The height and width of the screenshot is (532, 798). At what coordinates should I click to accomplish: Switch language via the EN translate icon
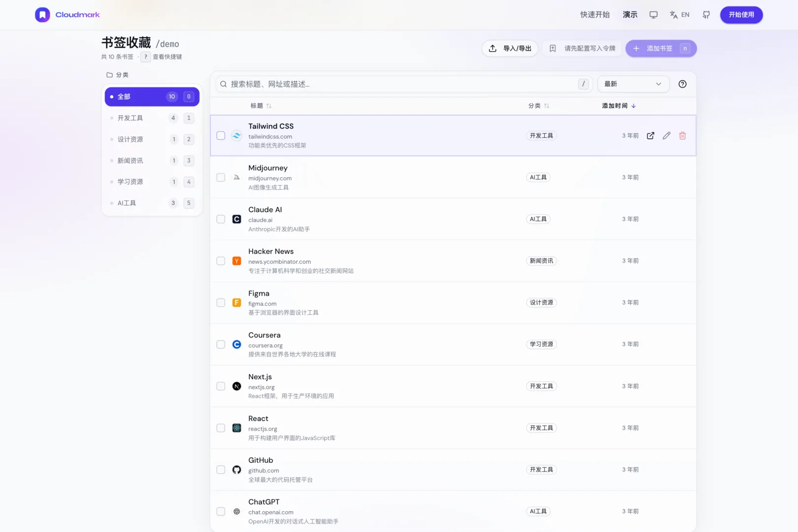tap(679, 15)
